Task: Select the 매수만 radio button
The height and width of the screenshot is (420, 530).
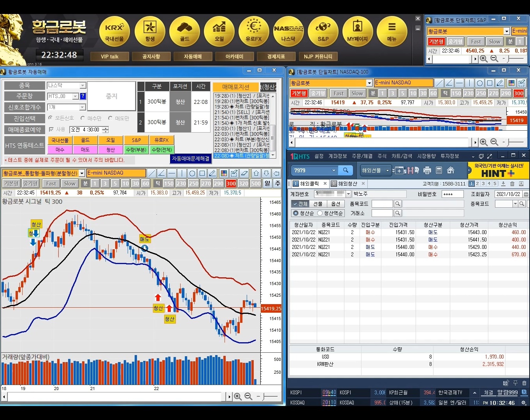Action: pos(83,118)
